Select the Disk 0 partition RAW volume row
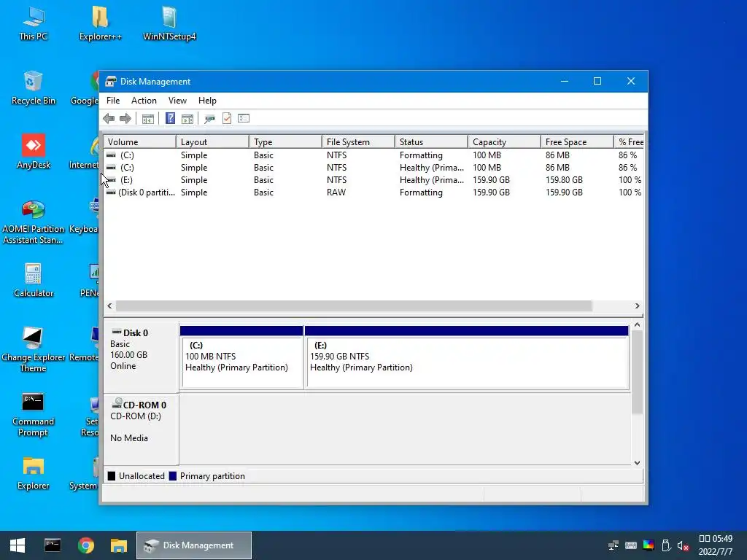 coord(373,192)
